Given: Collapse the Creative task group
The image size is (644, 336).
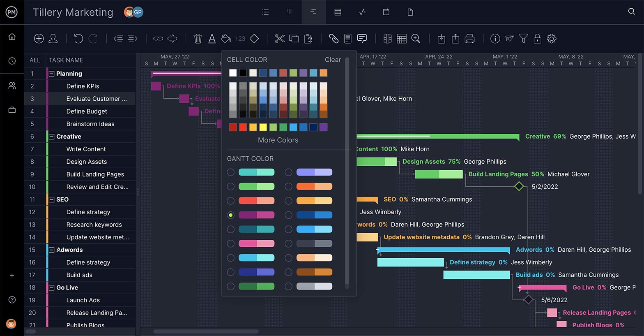Looking at the screenshot, I should coord(52,137).
